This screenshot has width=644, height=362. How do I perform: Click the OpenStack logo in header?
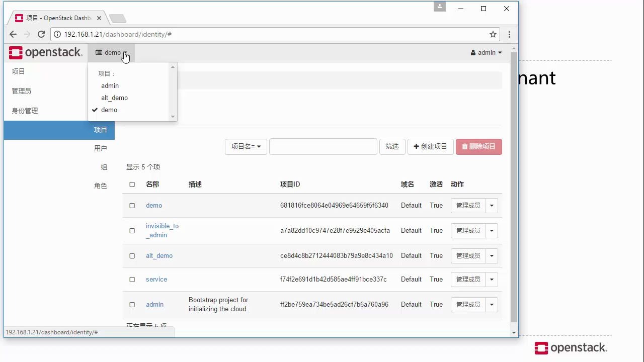tap(46, 52)
